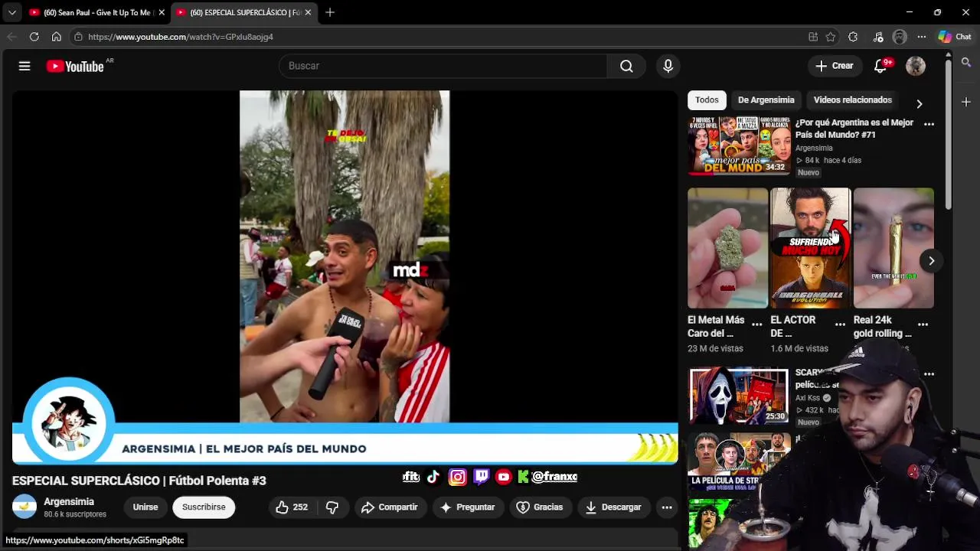This screenshot has height=551, width=980.
Task: Close the ESPECIAL SUPERCLÁSICO tab
Action: pos(309,12)
